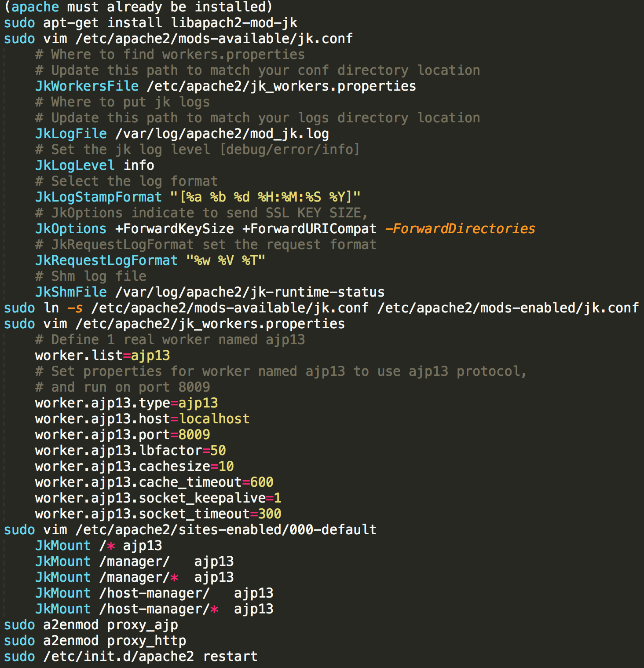
Task: Click the JkMount /* ajp13 line
Action: coord(99,546)
